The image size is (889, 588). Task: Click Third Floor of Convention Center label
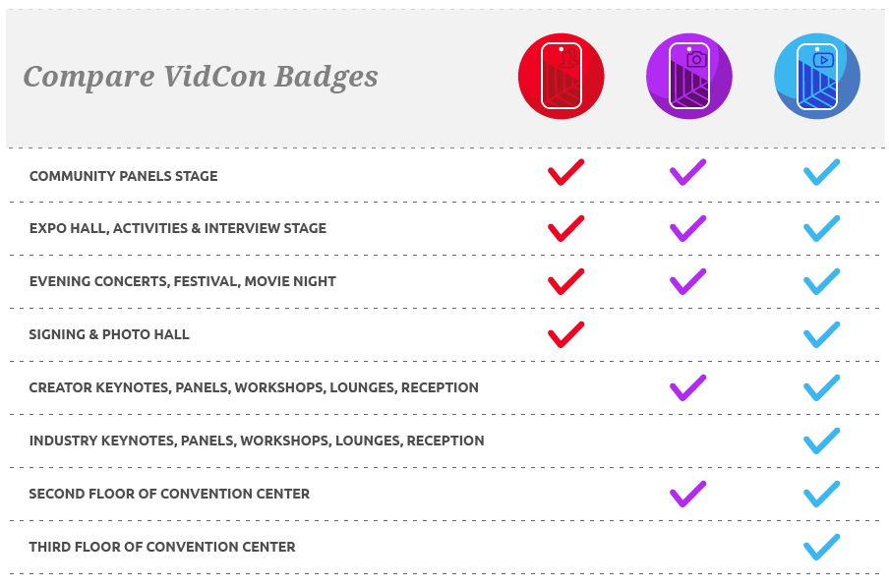click(x=162, y=547)
